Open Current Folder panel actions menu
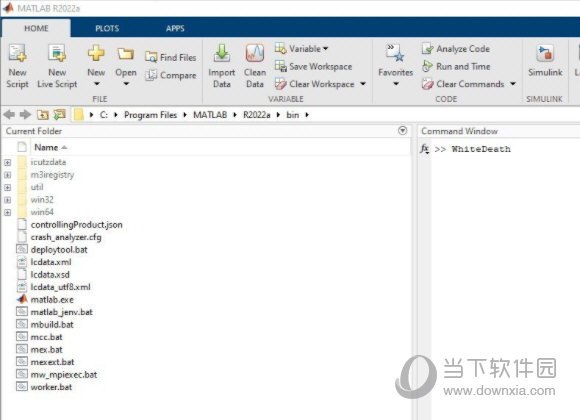580x420 pixels. 402,131
